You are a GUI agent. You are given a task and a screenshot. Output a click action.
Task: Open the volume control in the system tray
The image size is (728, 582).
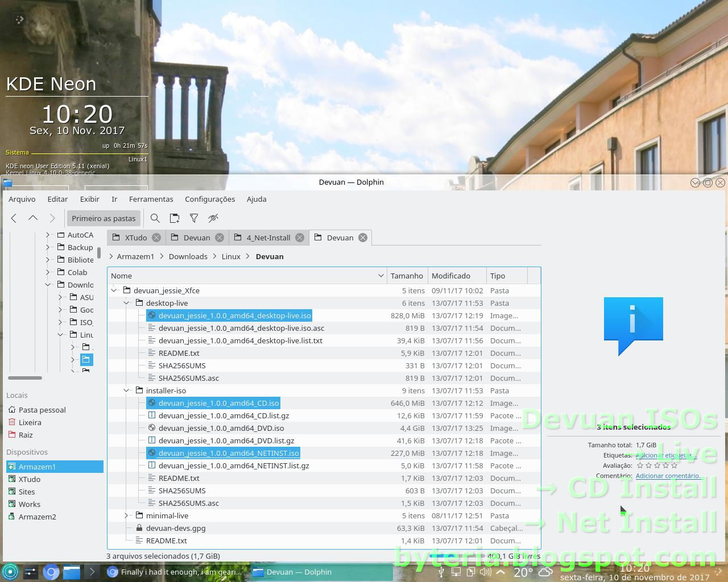click(485, 572)
